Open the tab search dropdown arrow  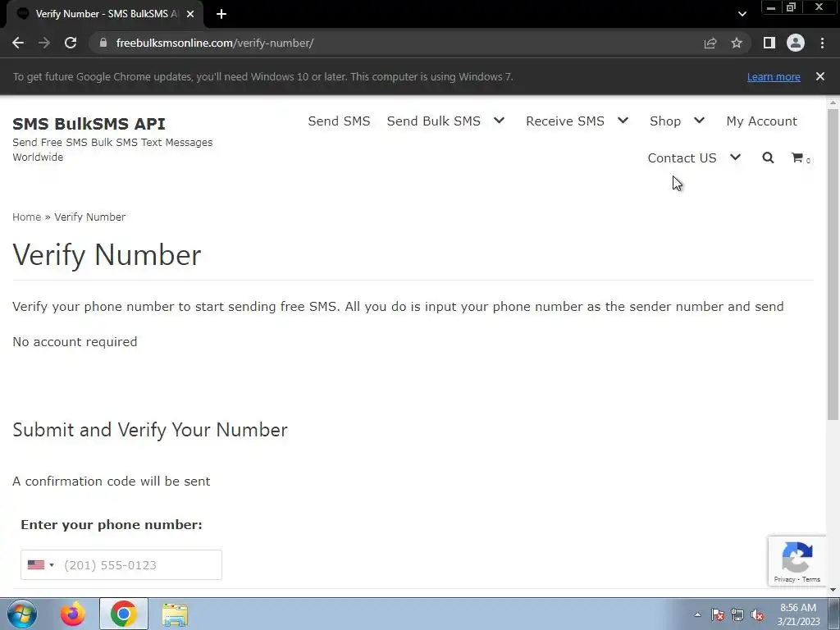click(742, 14)
